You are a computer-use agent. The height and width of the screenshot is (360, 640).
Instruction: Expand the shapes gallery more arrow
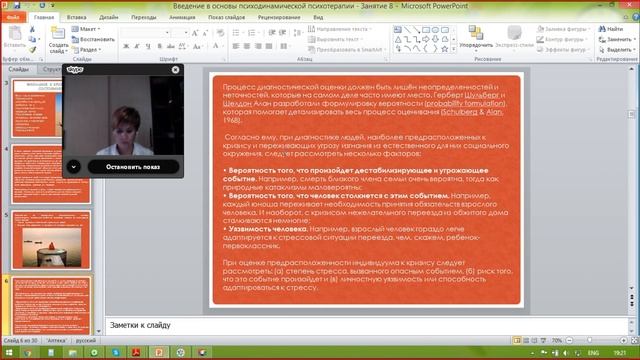[453, 49]
